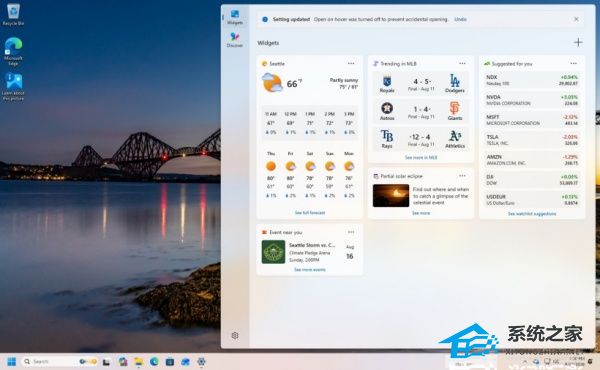Select the NVDA stock row
This screenshot has width=600, height=370.
(532, 100)
